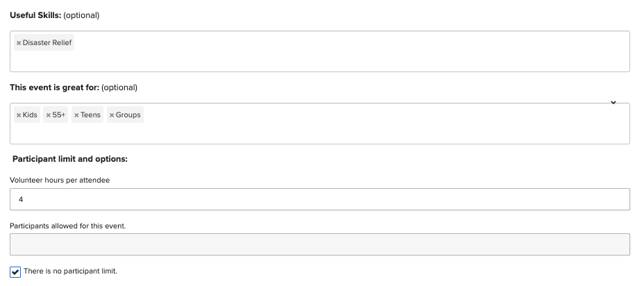
Task: Select the Disaster Relief tag text
Action: [x=47, y=43]
